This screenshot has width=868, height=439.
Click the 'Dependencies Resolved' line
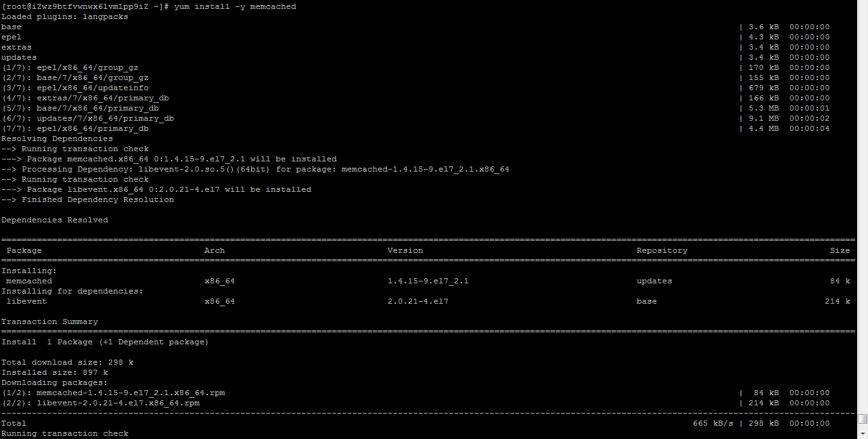[55, 220]
